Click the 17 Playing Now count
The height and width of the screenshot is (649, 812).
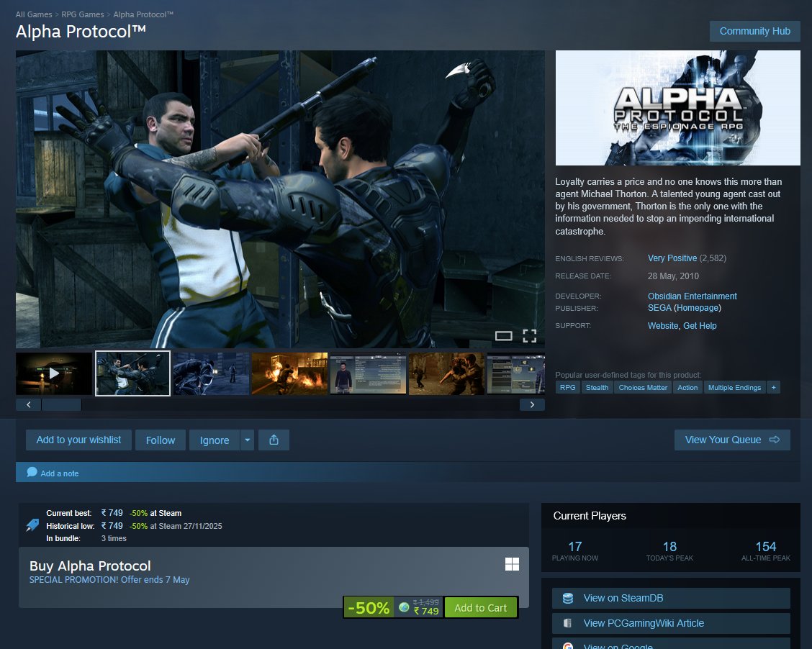click(575, 547)
